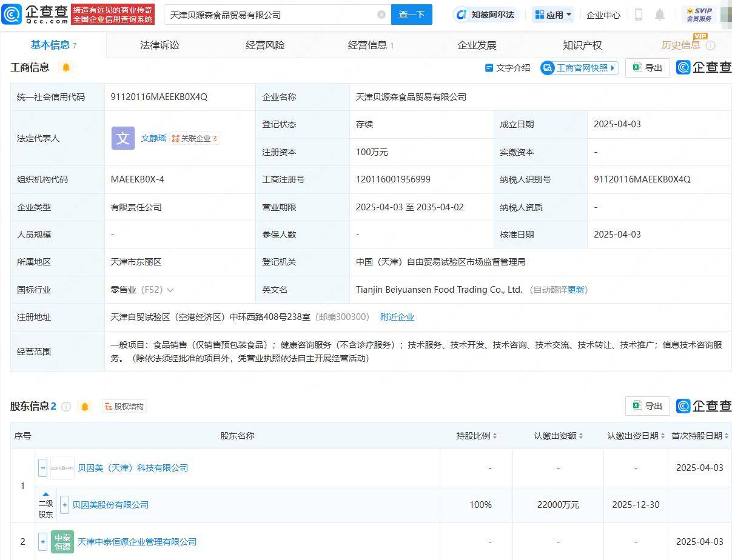Open the notification bell in the header
Screen dimensions: 732x560
coord(660,15)
